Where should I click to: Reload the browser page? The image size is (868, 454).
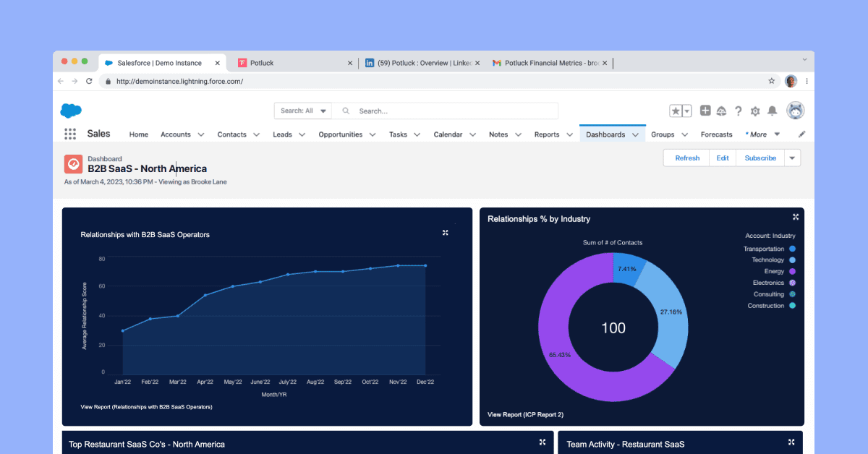click(x=89, y=81)
